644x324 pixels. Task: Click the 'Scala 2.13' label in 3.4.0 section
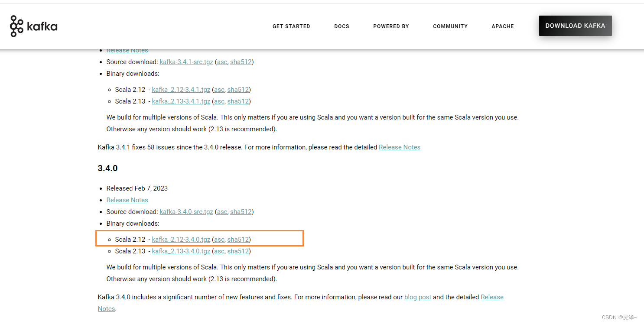click(x=130, y=251)
